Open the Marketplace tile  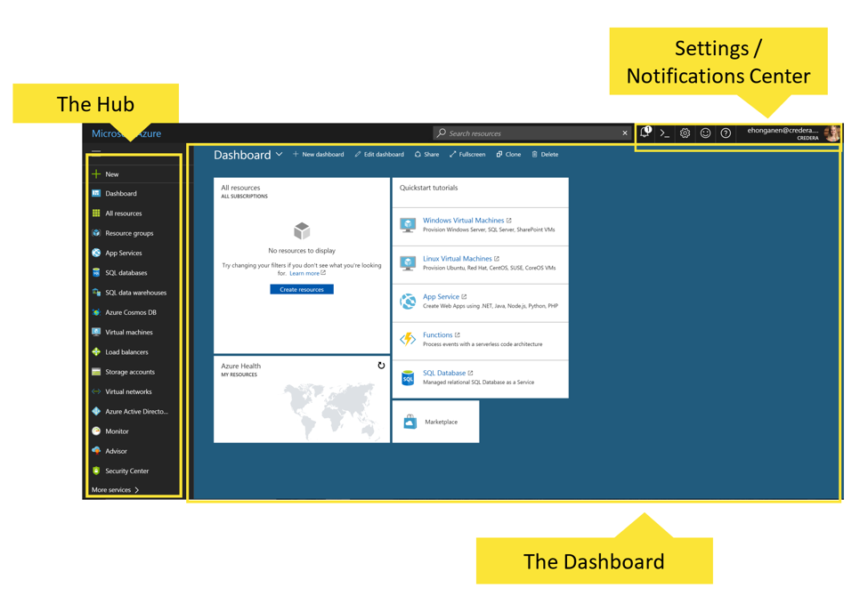pyautogui.click(x=435, y=422)
